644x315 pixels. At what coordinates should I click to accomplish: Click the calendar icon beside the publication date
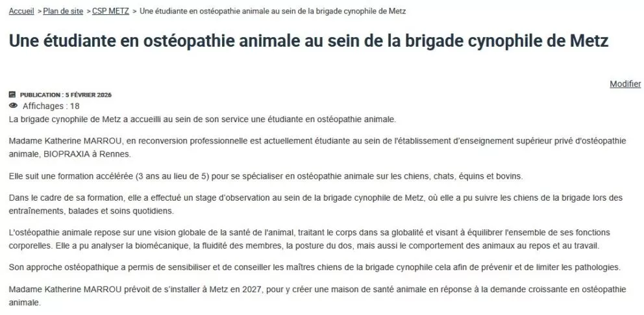coord(12,95)
